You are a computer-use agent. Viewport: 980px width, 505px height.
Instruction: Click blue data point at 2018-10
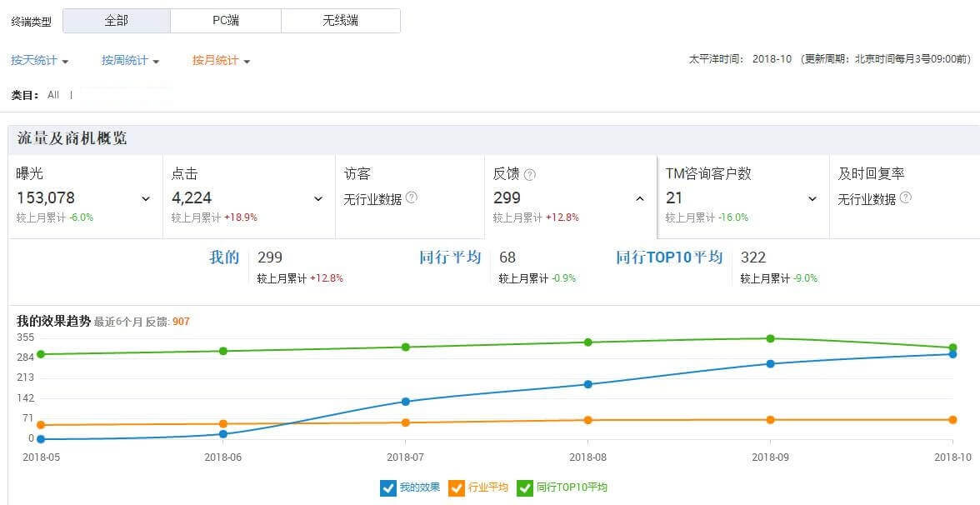952,354
